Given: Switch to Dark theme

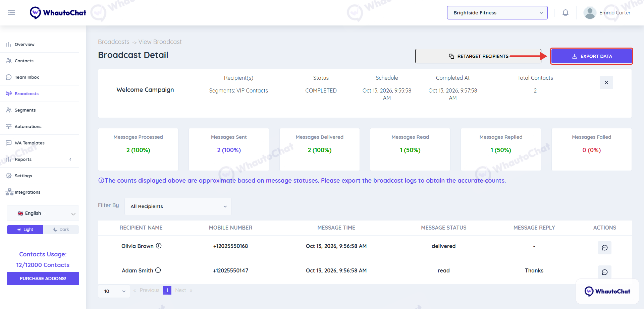Looking at the screenshot, I should click(61, 230).
